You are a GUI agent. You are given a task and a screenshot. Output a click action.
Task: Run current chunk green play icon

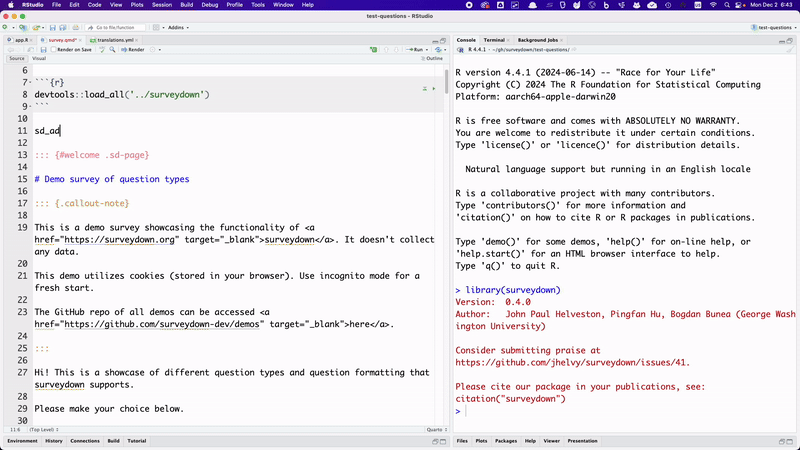434,89
